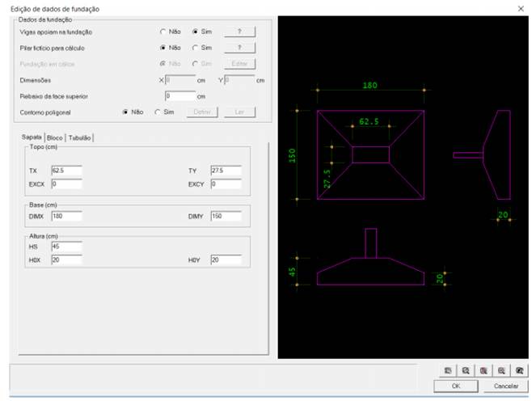Click the 180 dimension label in drawing
Viewport: 532px width, 401px height.
click(369, 86)
